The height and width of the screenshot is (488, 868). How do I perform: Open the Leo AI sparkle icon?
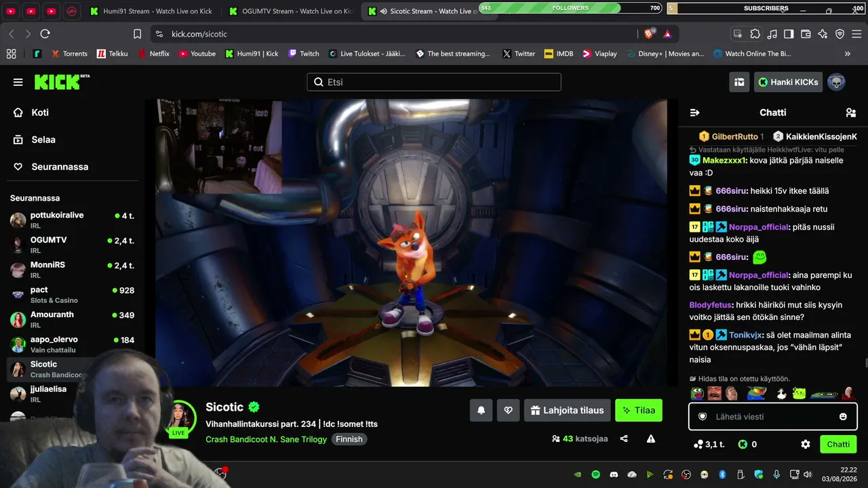click(823, 34)
